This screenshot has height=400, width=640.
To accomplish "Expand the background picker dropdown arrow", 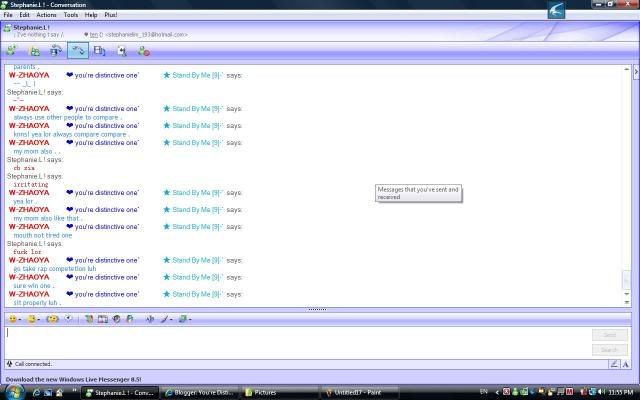I will tap(190, 320).
